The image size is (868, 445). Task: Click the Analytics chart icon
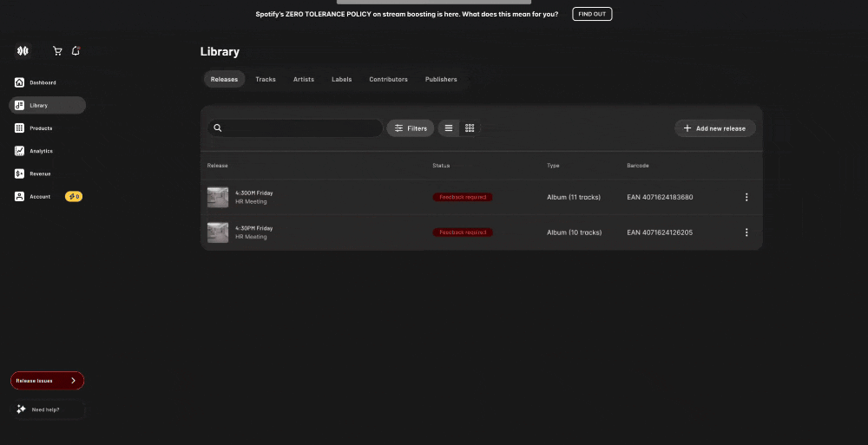[19, 151]
